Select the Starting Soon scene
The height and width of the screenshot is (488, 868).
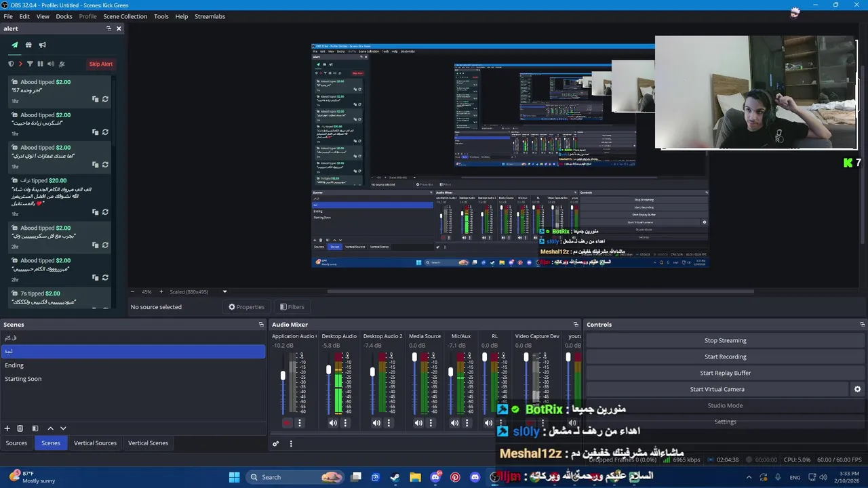[x=133, y=379]
